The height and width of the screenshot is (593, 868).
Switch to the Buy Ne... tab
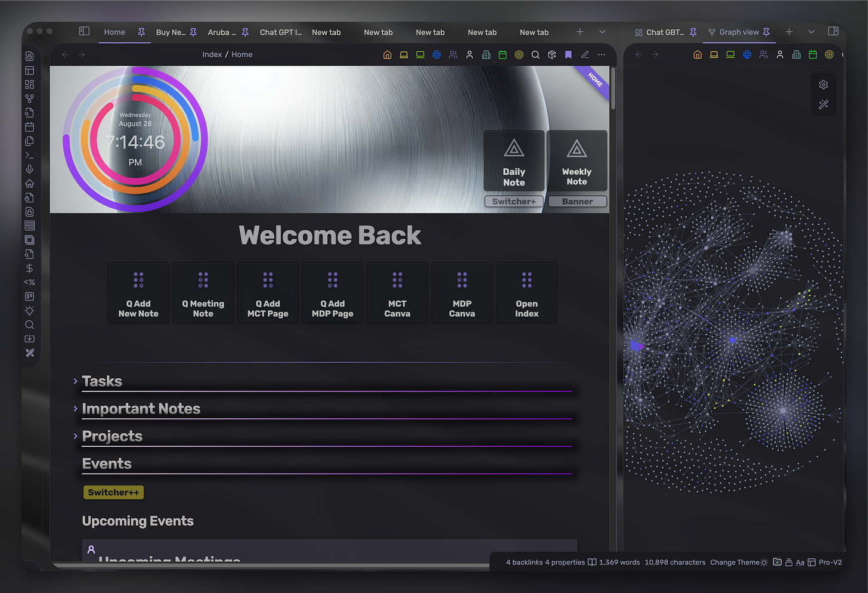(170, 32)
